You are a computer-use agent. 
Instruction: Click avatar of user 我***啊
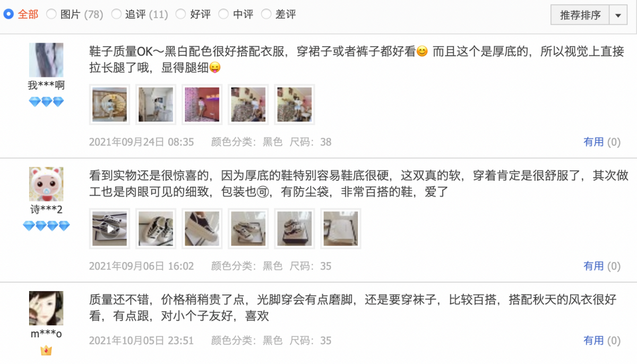(46, 60)
